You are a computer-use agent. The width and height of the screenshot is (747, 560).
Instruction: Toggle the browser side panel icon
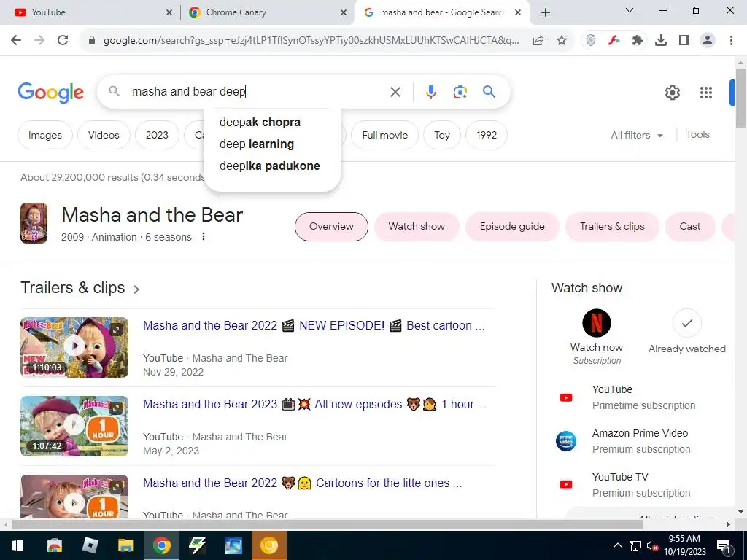click(684, 41)
